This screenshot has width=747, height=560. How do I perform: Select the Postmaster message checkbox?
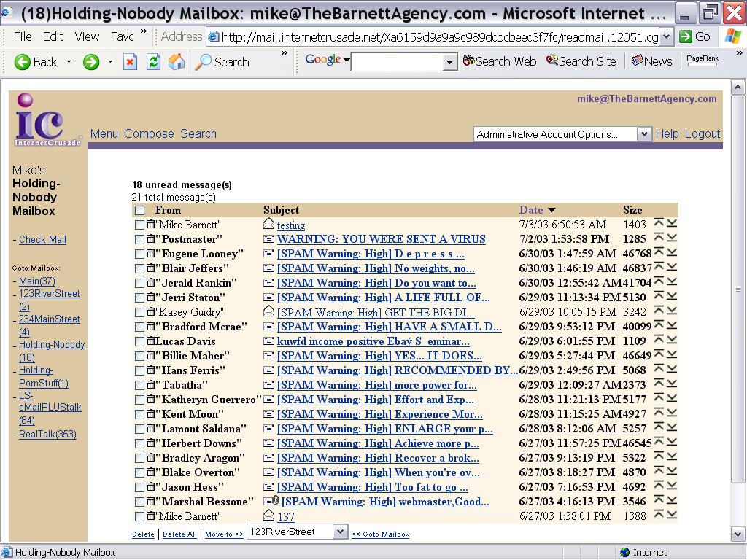point(139,239)
